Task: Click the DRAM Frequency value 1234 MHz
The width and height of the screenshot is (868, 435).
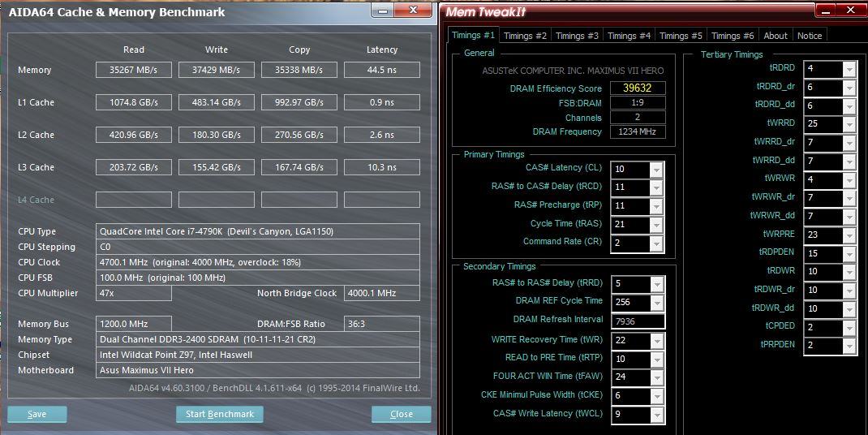Action: (638, 132)
